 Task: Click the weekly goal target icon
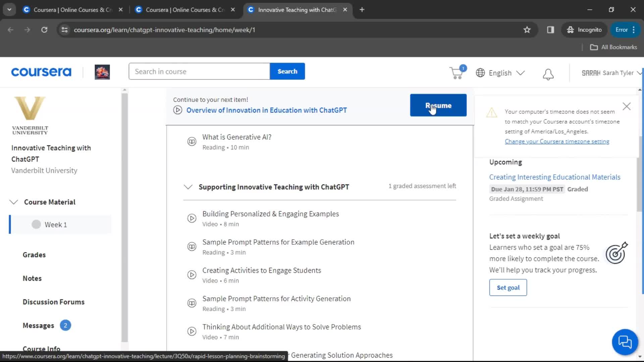[x=616, y=253]
